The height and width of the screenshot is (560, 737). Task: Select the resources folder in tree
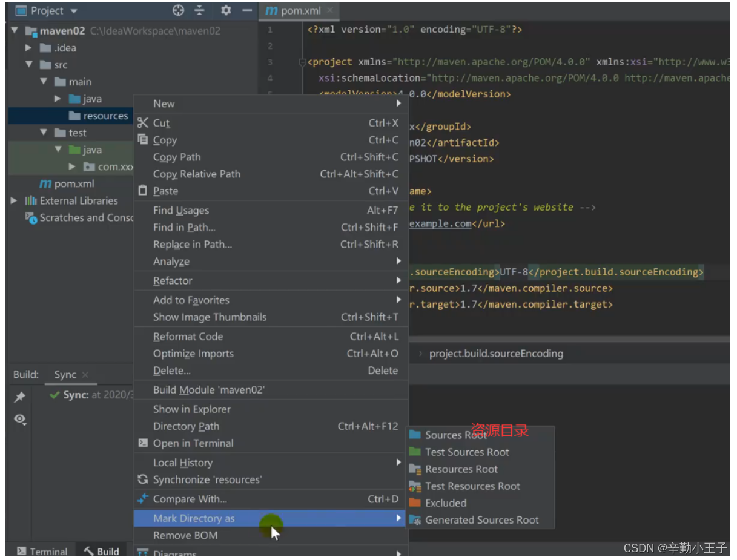[70, 116]
